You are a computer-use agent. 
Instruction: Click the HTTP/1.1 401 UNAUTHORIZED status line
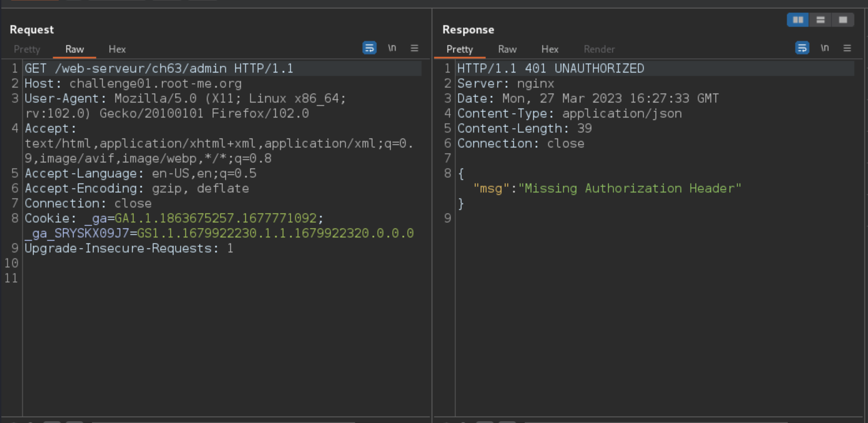point(551,69)
